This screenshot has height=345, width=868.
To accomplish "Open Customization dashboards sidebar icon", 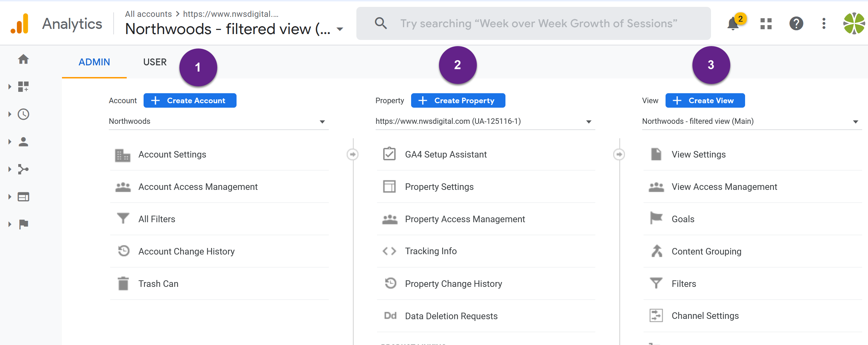I will tap(23, 87).
